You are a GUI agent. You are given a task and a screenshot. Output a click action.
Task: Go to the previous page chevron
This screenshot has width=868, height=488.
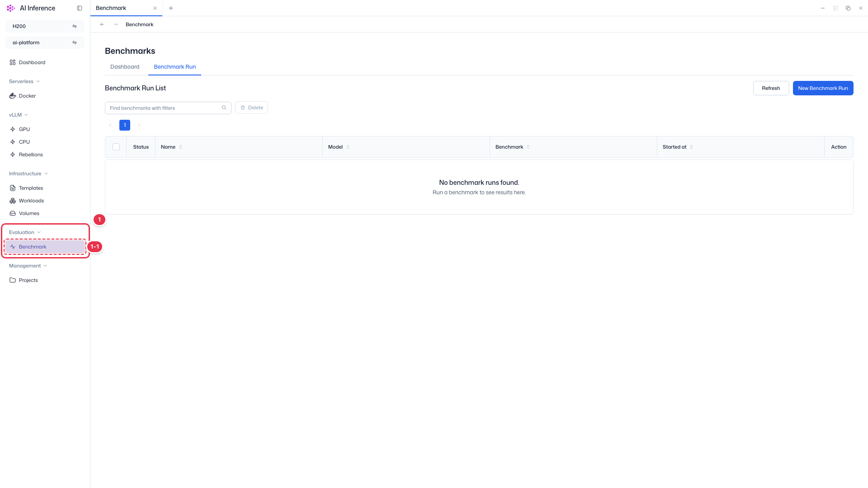pos(110,125)
